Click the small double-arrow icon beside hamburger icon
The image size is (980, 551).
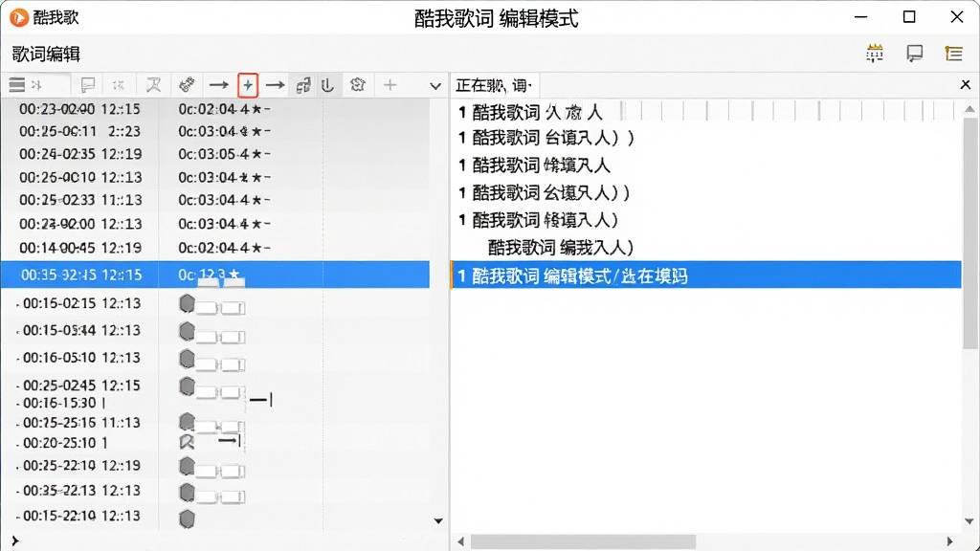tap(36, 85)
